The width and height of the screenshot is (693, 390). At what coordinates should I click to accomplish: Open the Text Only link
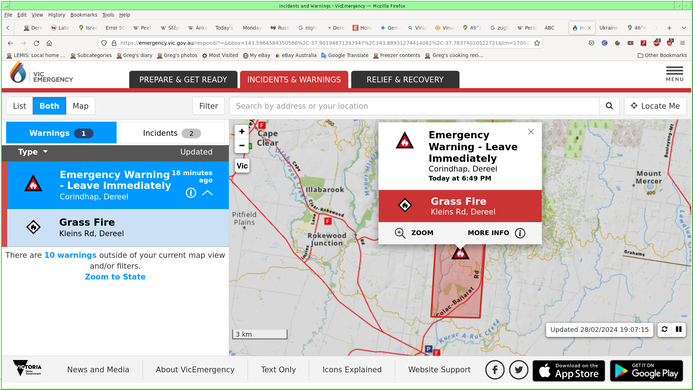[278, 370]
